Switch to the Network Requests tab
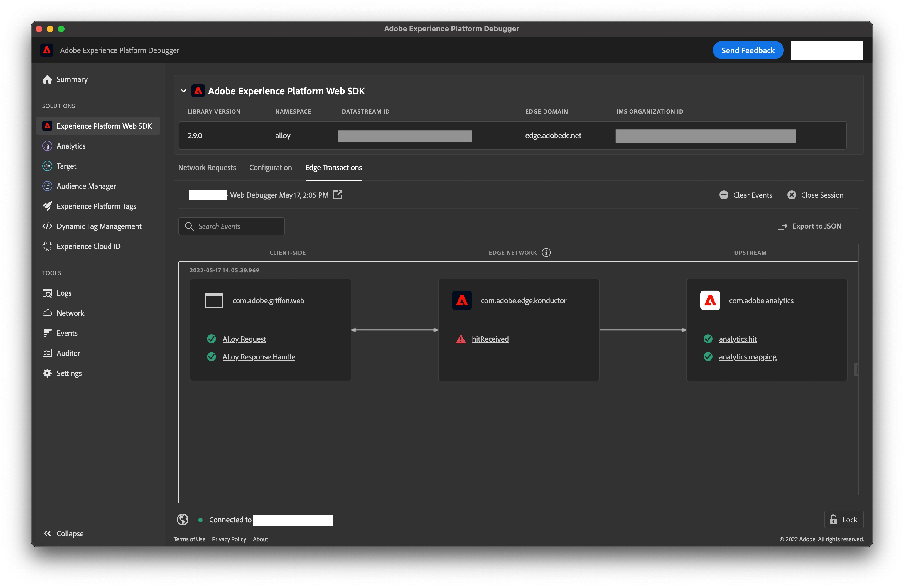 click(x=207, y=168)
